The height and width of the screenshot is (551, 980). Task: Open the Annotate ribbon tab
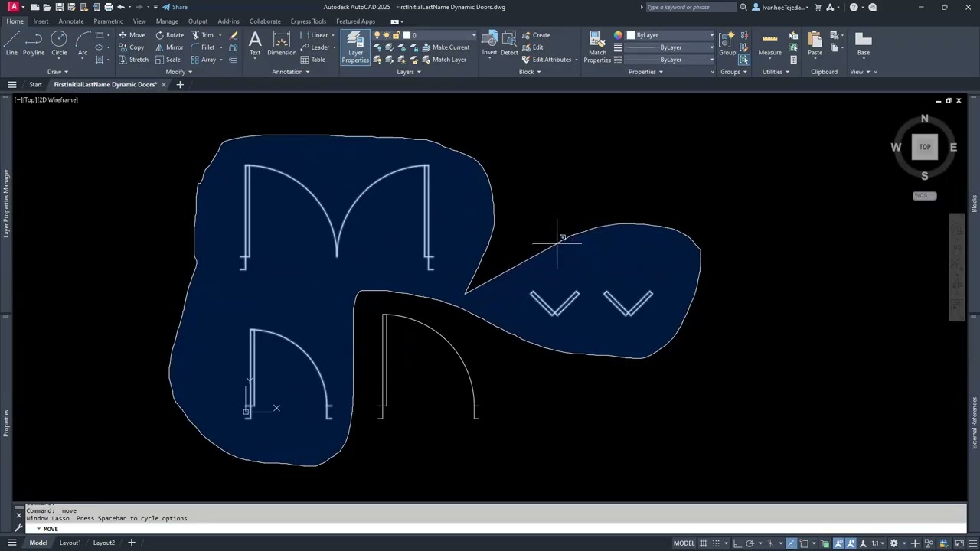pos(71,21)
